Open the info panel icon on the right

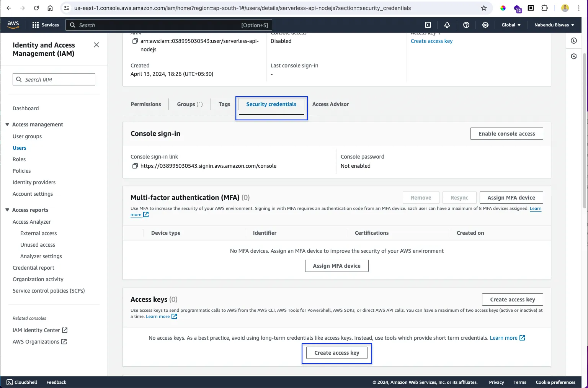point(573,41)
